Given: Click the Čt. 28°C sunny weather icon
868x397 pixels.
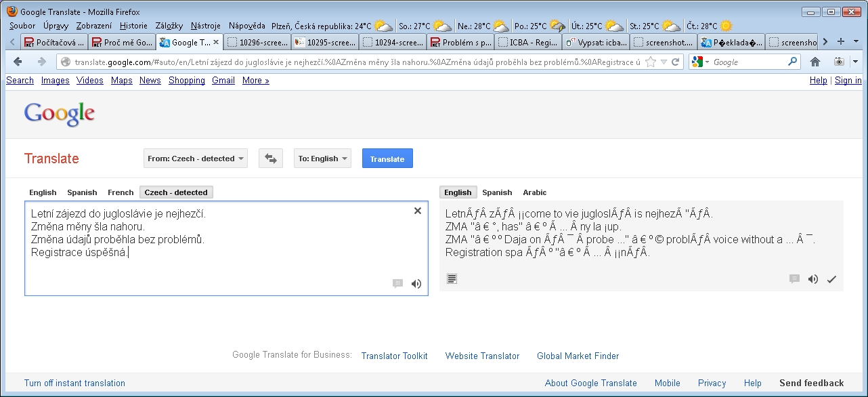Looking at the screenshot, I should click(x=726, y=26).
